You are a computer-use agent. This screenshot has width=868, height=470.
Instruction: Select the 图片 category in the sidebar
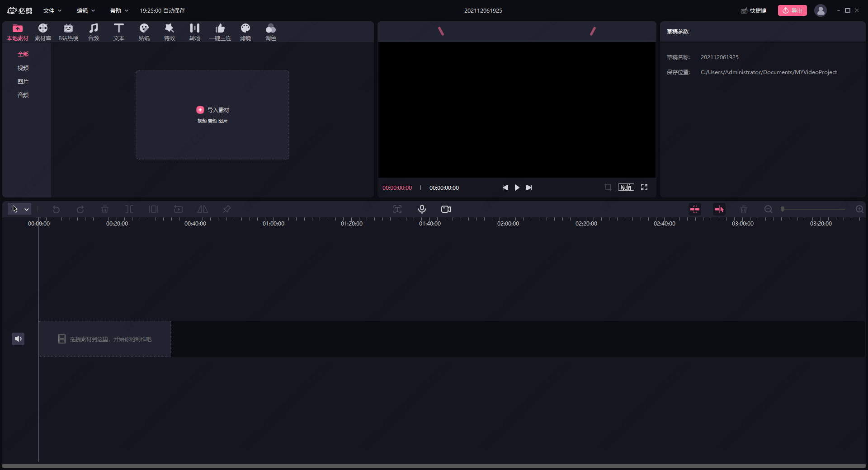coord(23,81)
